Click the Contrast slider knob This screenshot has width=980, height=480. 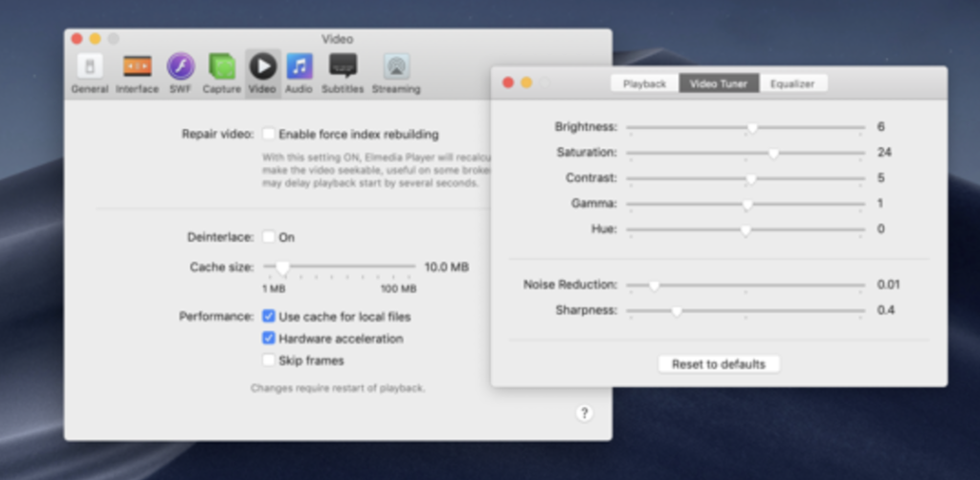pyautogui.click(x=751, y=179)
